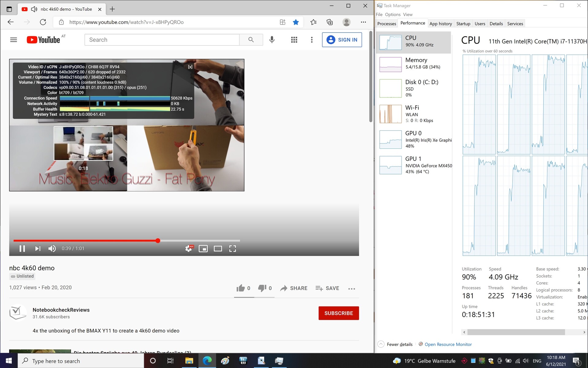Open YouTube player settings gear
588x368 pixels.
(x=189, y=248)
